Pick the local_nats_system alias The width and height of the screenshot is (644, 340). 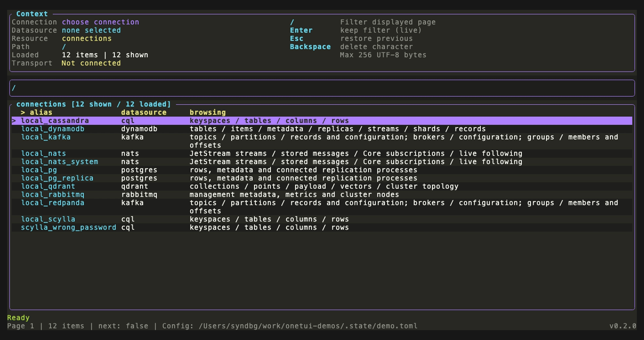click(59, 161)
